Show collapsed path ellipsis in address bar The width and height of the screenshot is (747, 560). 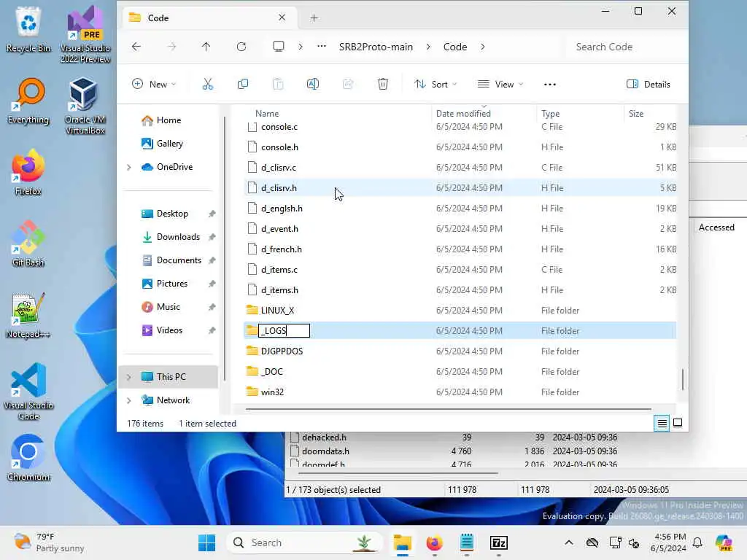322,47
